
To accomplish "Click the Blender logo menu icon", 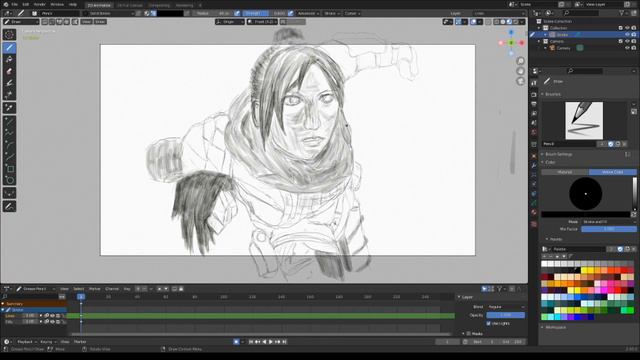I will click(6, 4).
